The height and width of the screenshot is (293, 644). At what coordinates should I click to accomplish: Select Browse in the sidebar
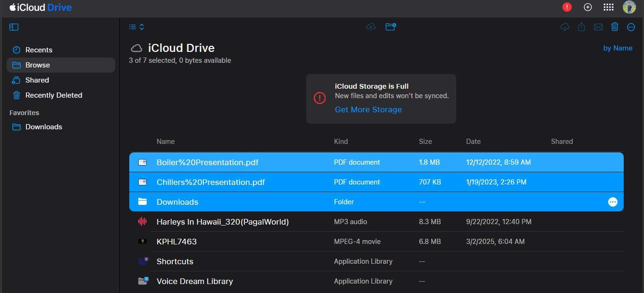click(x=61, y=65)
